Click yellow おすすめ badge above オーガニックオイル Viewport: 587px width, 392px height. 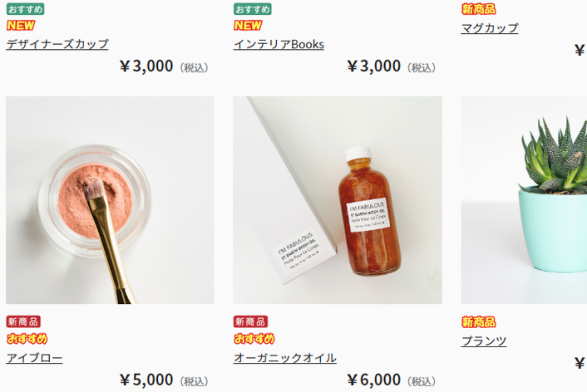[254, 339]
